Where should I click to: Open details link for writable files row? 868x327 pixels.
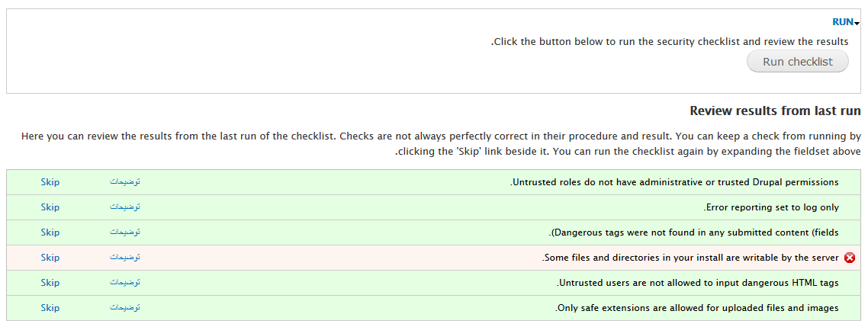(124, 258)
